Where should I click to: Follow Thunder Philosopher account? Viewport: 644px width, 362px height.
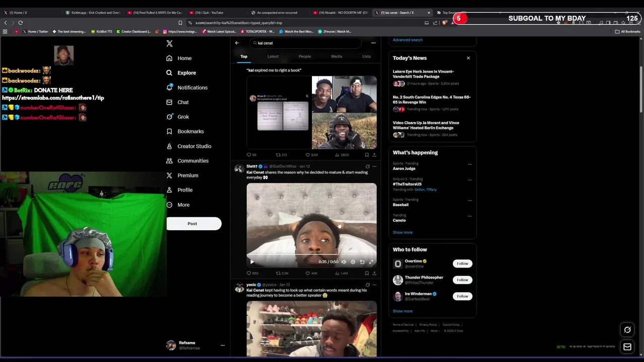pyautogui.click(x=462, y=280)
